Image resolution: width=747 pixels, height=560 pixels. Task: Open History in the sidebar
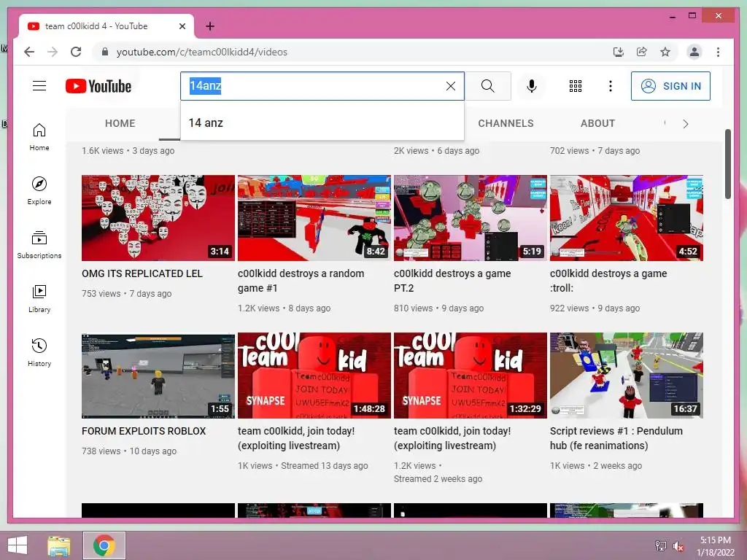pos(39,353)
